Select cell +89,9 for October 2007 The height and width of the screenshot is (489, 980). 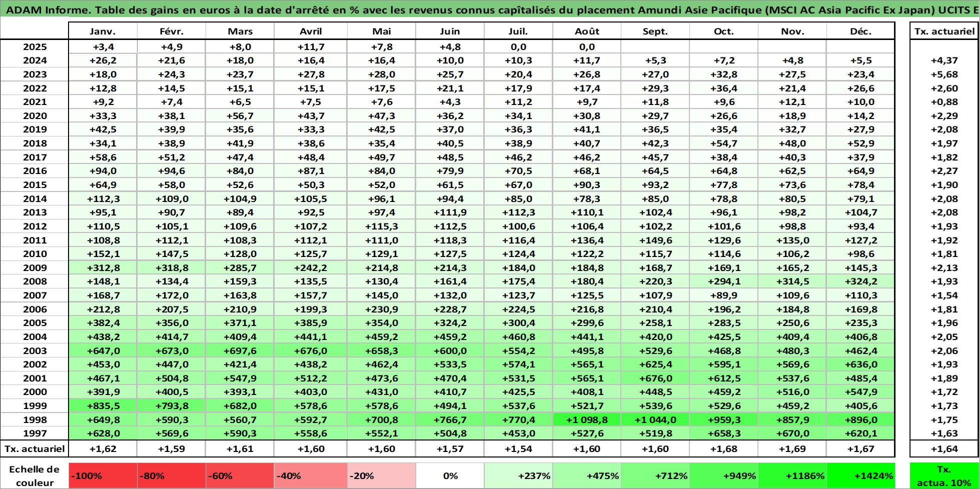tap(724, 295)
